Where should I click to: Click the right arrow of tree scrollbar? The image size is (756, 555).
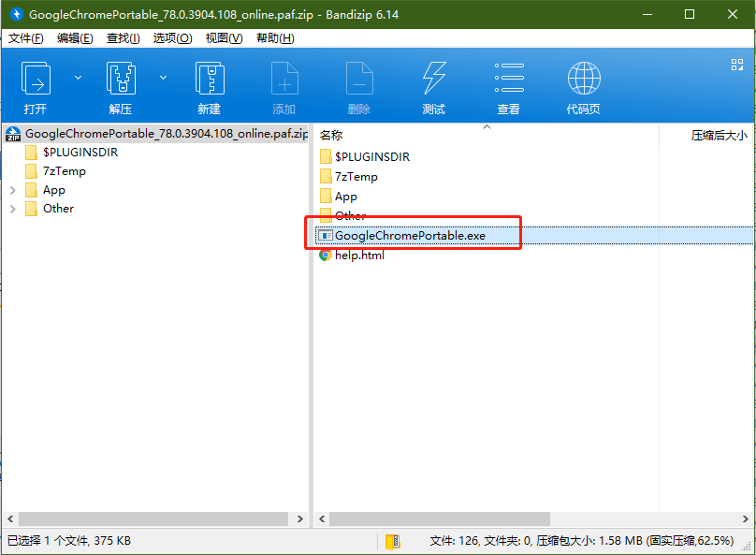coord(300,518)
